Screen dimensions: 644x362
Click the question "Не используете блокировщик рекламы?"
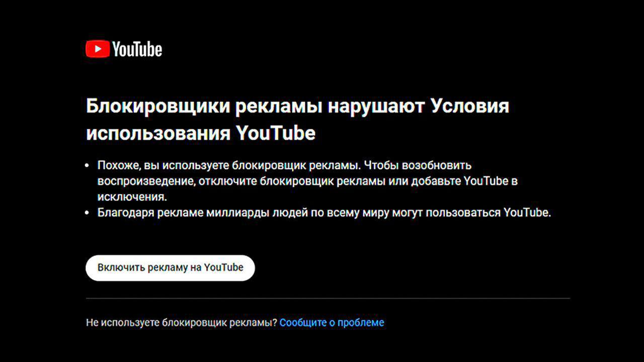pyautogui.click(x=182, y=322)
